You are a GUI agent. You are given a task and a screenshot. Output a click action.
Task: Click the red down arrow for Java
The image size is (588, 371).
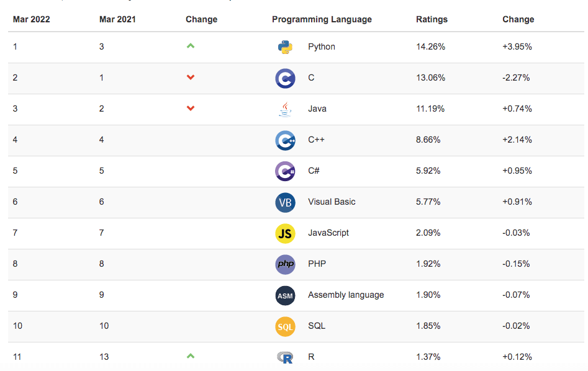point(191,109)
